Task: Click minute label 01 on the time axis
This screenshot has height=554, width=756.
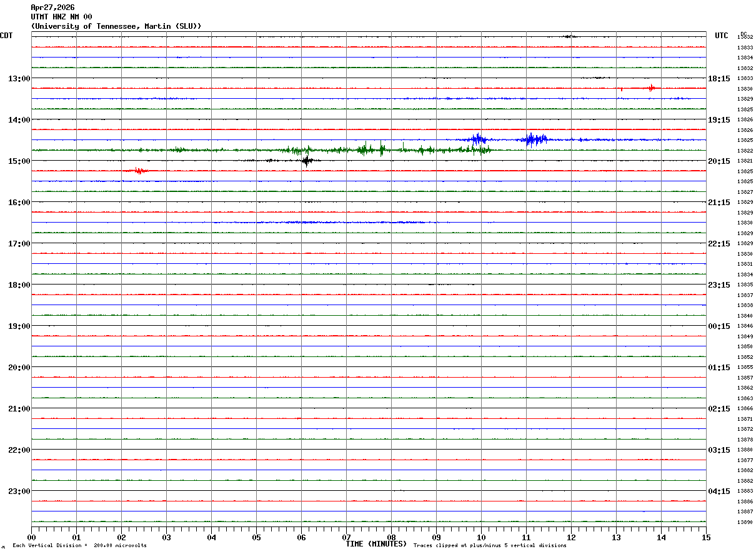Action: [x=76, y=537]
